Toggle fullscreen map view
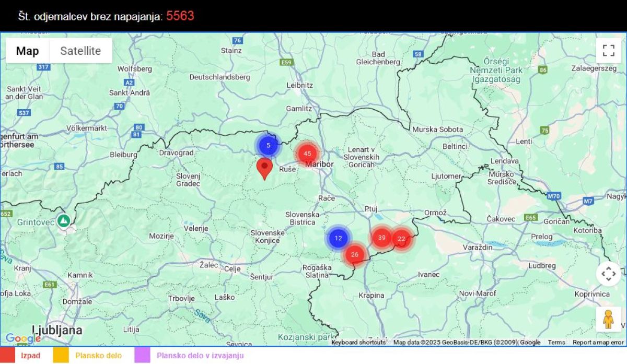The image size is (627, 364). pos(608,51)
